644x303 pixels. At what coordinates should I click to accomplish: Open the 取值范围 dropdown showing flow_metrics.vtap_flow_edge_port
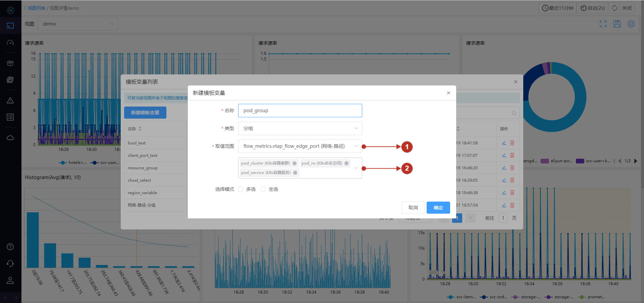[x=300, y=146]
